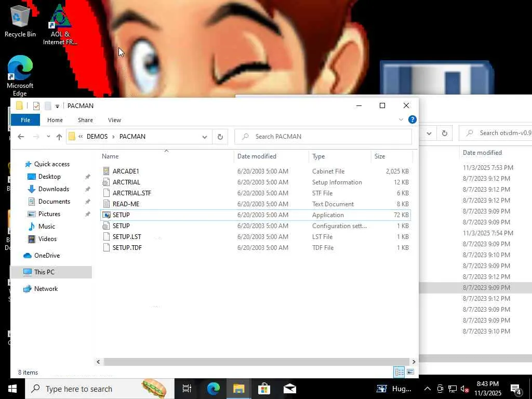Click the taskbar clock showing 8:43 PM
The height and width of the screenshot is (399, 532).
[x=487, y=389]
